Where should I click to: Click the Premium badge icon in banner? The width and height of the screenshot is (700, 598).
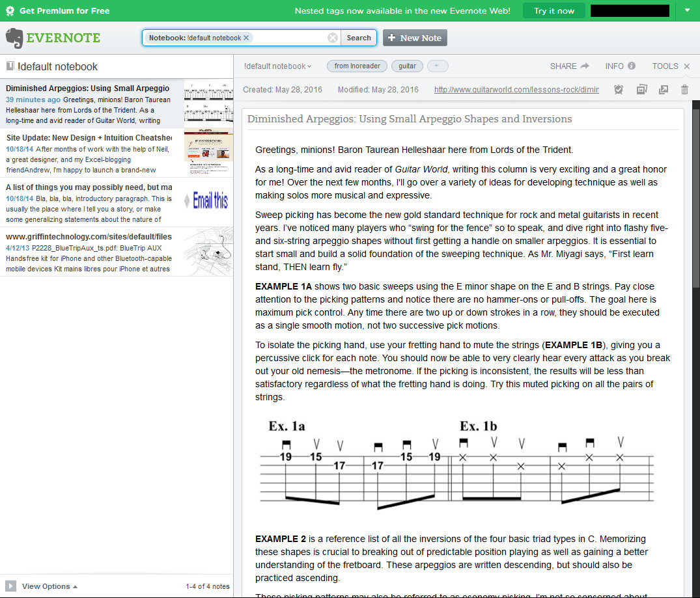tap(10, 10)
